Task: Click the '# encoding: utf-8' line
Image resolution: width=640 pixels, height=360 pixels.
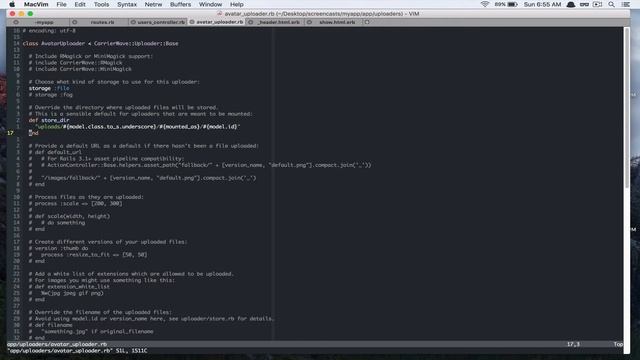Action: (x=49, y=31)
